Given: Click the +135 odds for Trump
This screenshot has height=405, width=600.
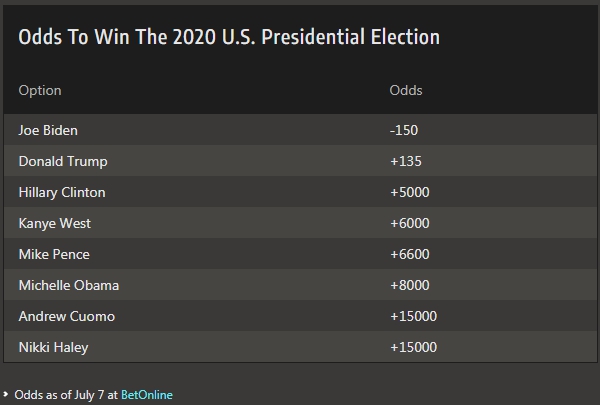Looking at the screenshot, I should tap(406, 161).
